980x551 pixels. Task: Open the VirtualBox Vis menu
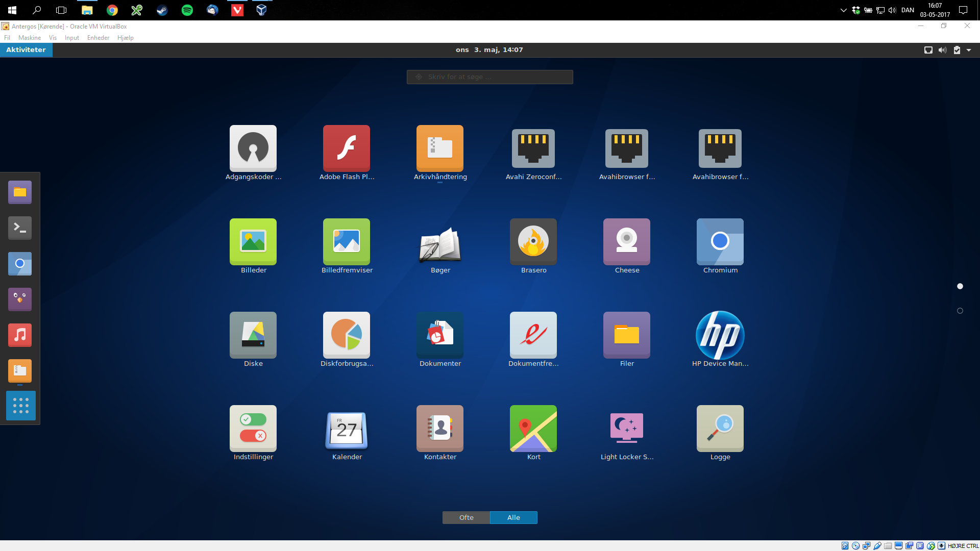(x=53, y=38)
